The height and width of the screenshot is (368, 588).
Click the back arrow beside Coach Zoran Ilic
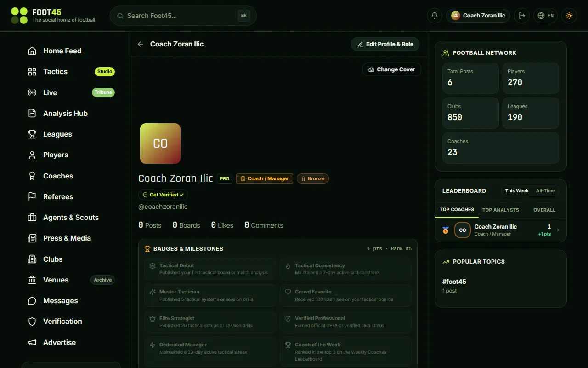coord(141,44)
